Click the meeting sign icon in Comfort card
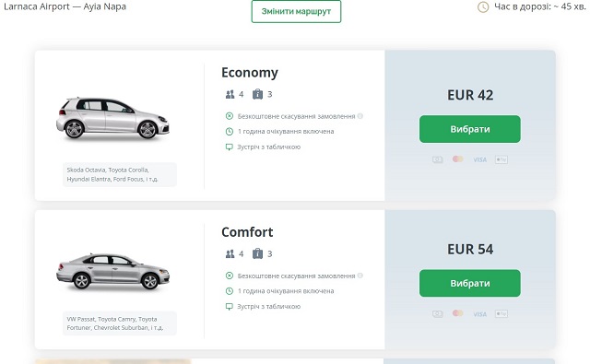Viewport: 590px width, 364px height. click(230, 307)
